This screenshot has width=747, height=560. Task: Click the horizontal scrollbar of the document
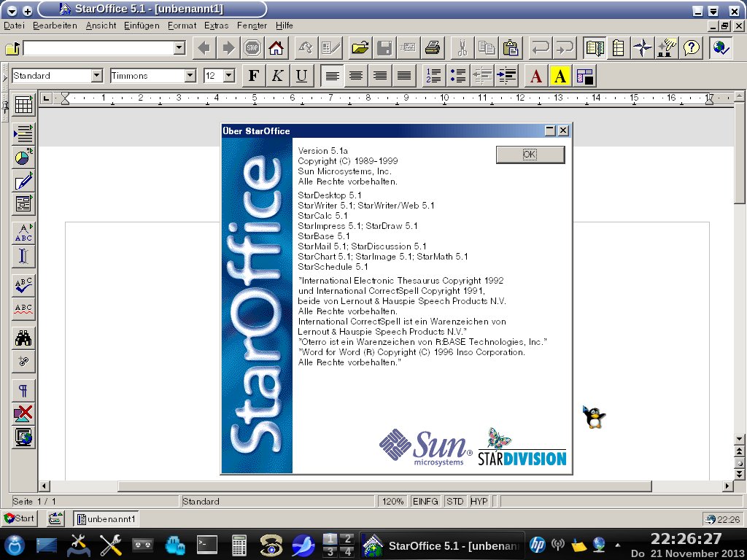384,486
